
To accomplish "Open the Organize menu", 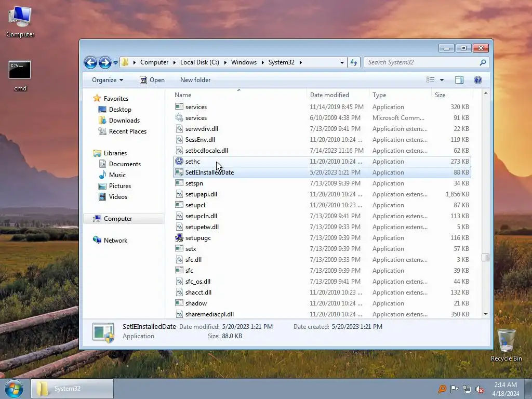I will (108, 80).
